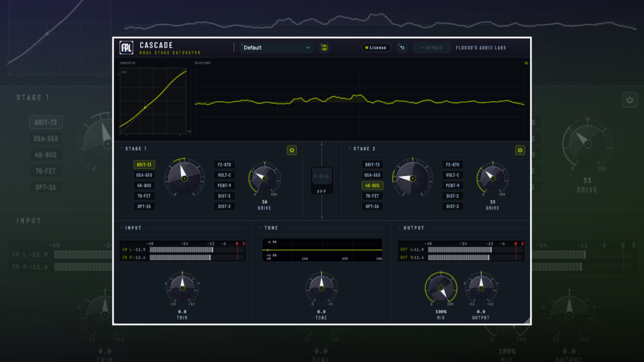This screenshot has height=362, width=644.
Task: Click the Stage 2 drive value 35
Action: click(x=493, y=202)
